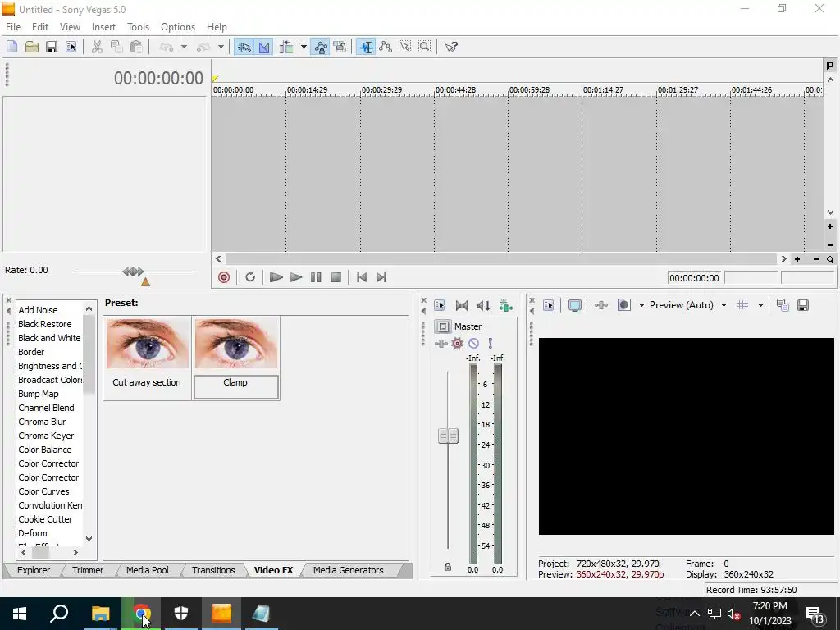Jump to project start button

click(362, 277)
